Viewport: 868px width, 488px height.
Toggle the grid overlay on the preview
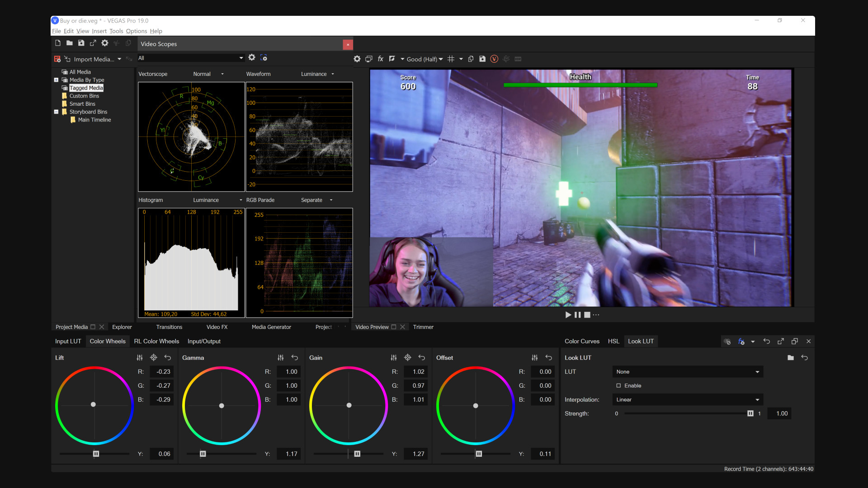pos(451,59)
